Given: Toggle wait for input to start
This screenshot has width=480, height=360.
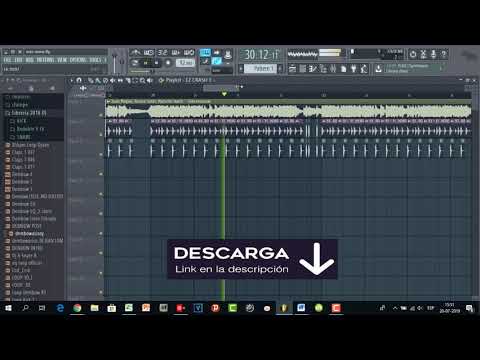Looking at the screenshot, I should (x=148, y=52).
